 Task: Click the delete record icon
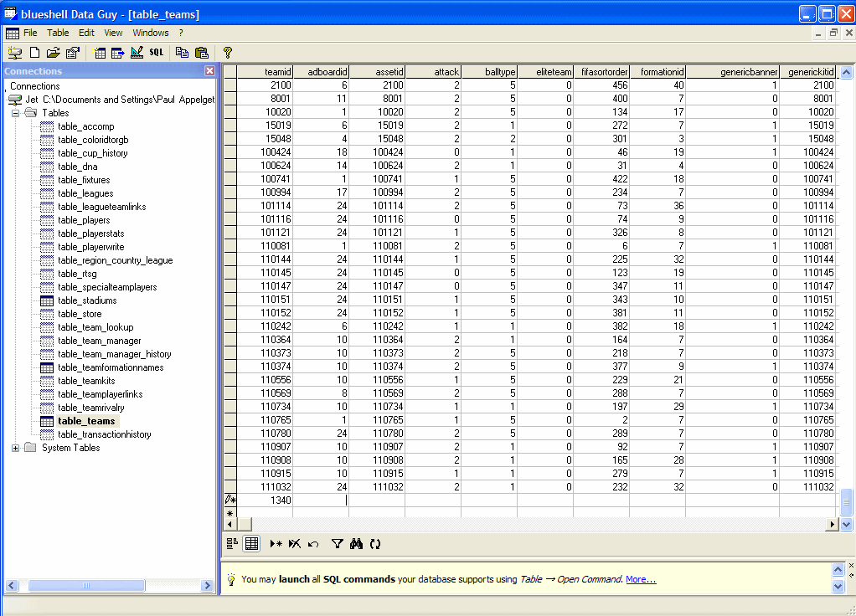(x=294, y=544)
